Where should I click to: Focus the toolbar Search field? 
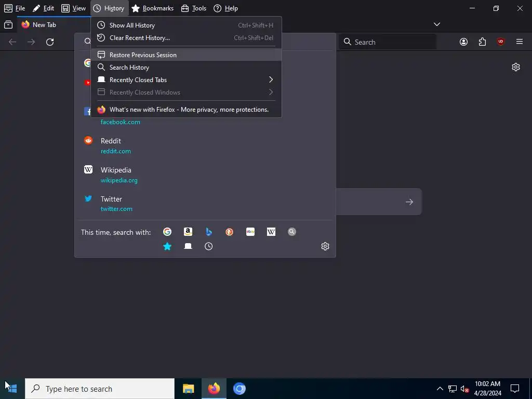(388, 42)
